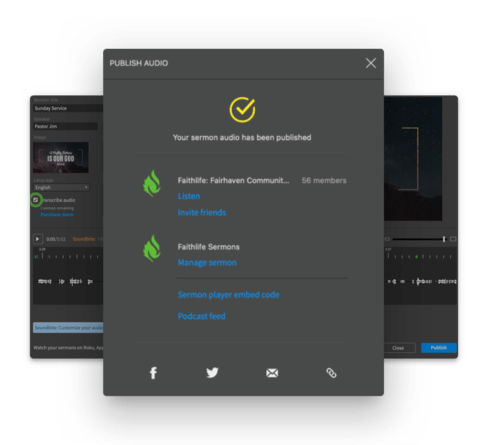Close the Publish Audio dialog
This screenshot has width=488, height=445.
(x=371, y=63)
